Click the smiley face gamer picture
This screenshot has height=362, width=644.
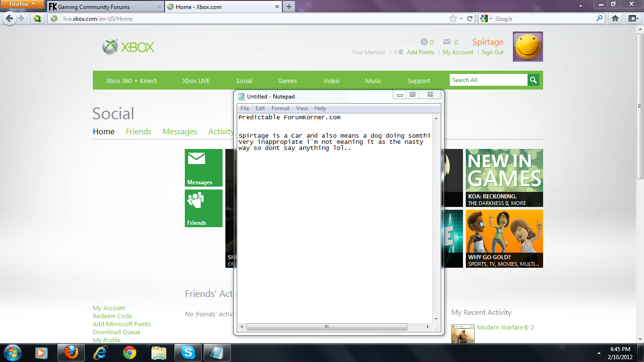click(528, 47)
